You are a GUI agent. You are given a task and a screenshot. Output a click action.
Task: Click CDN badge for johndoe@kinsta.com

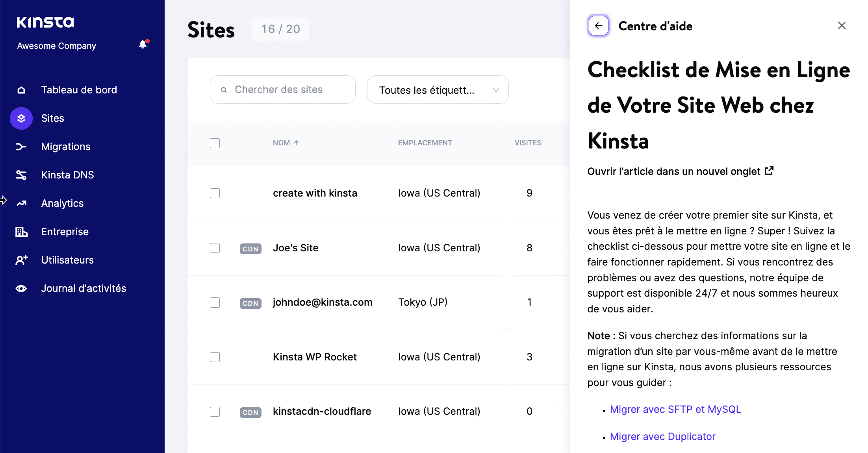click(250, 303)
